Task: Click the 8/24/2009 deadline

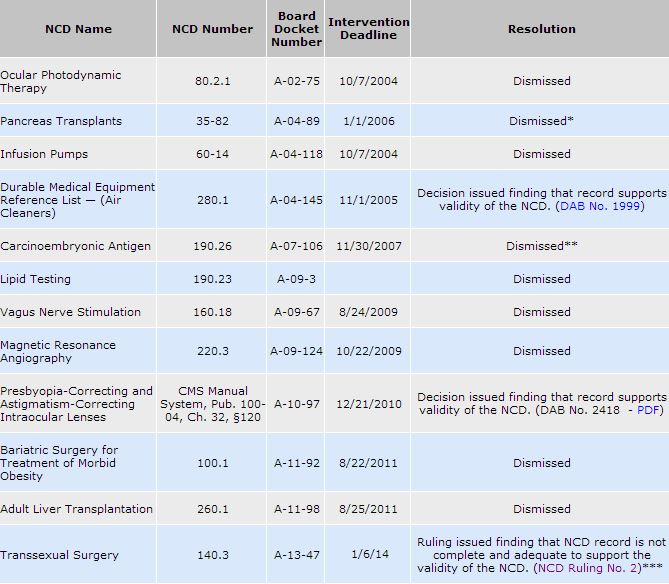Action: (369, 312)
